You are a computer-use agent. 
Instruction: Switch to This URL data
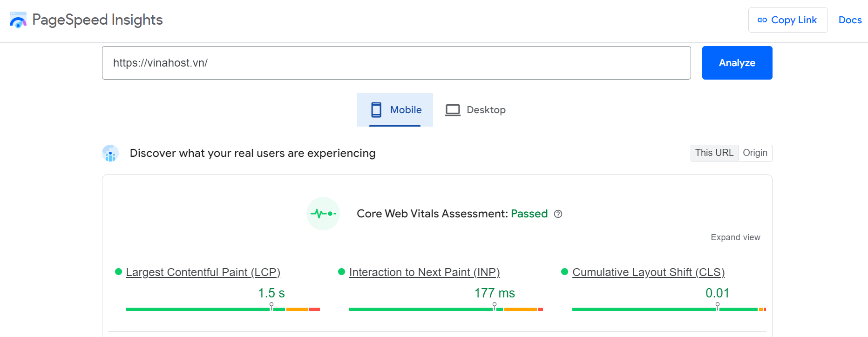click(714, 153)
